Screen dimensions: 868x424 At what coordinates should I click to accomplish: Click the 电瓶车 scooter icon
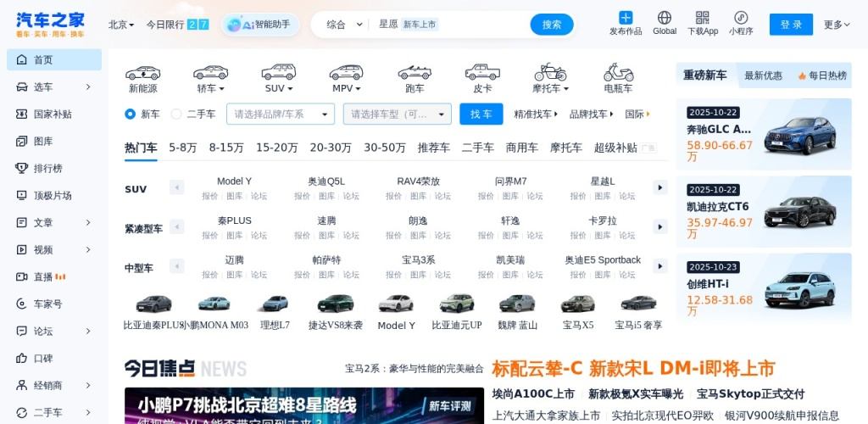click(618, 73)
